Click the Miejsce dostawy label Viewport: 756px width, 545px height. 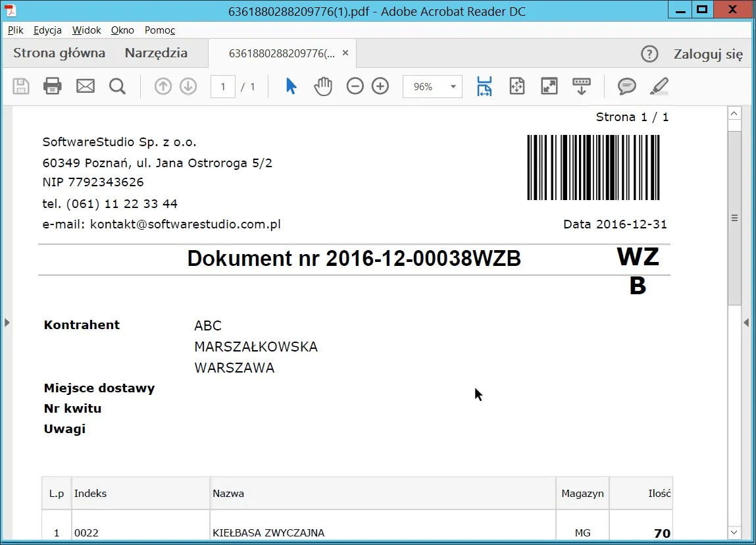99,388
